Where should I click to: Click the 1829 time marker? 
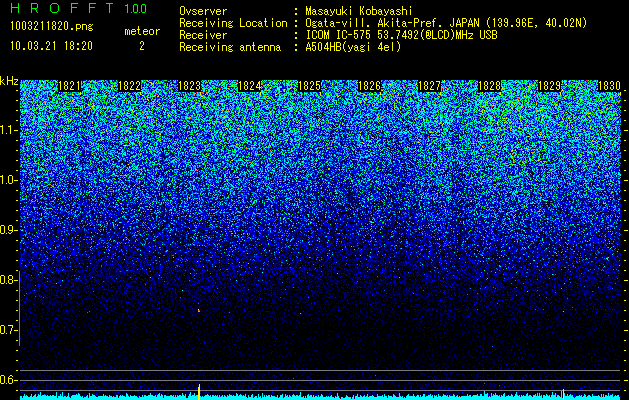pyautogui.click(x=550, y=86)
